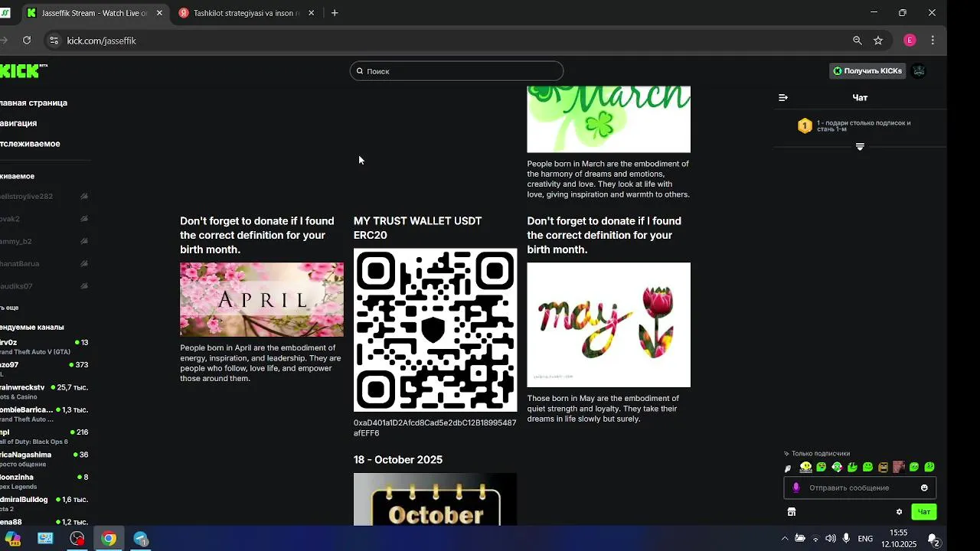This screenshot has height=551, width=980.
Task: Click the wallet address text starting 0xaD401a1D2
Action: pos(435,428)
